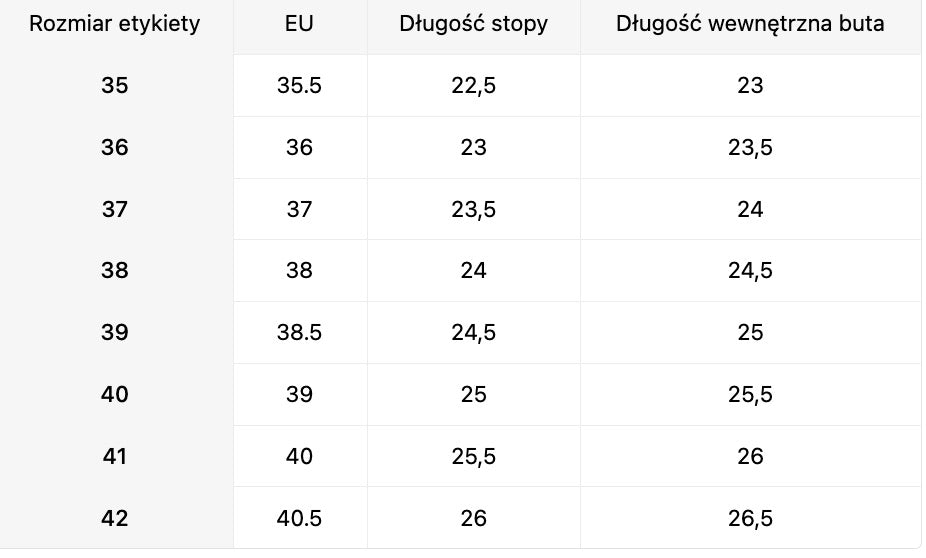Click inner shoe length 26,5 cell
926x558 pixels.
point(750,519)
